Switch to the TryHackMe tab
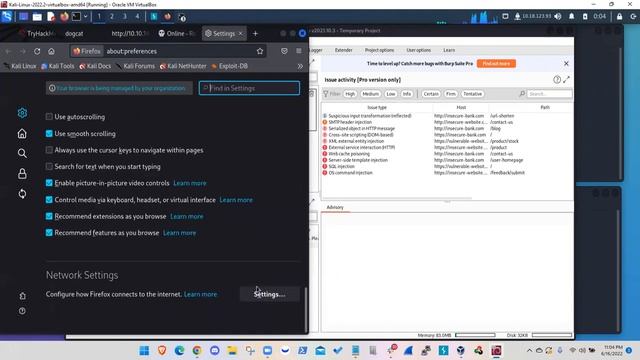The width and height of the screenshot is (640, 360). coord(39,33)
